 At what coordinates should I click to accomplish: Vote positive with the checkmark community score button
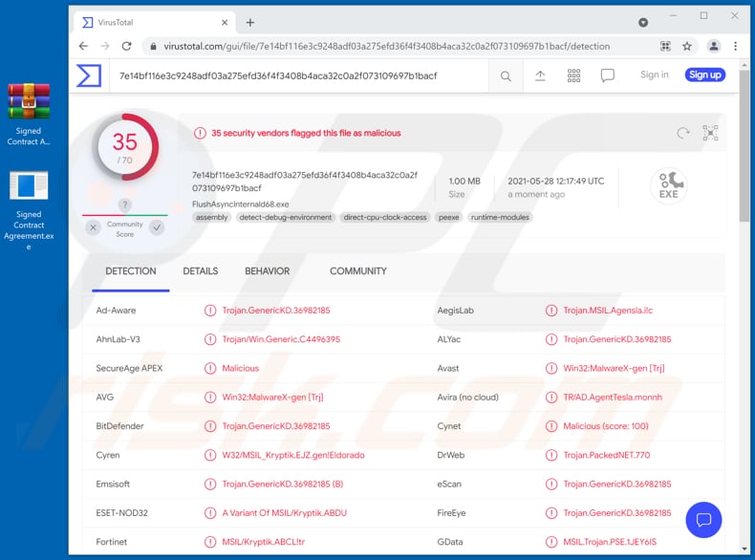tap(157, 227)
